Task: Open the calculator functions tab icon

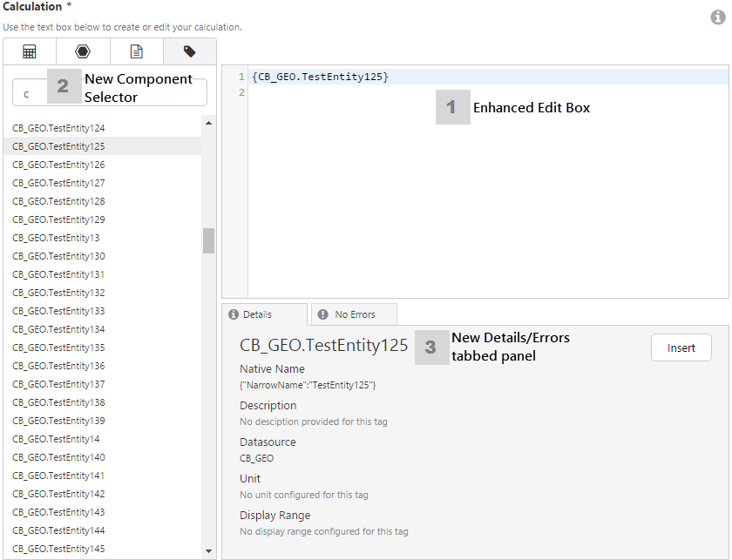Action: pos(30,52)
